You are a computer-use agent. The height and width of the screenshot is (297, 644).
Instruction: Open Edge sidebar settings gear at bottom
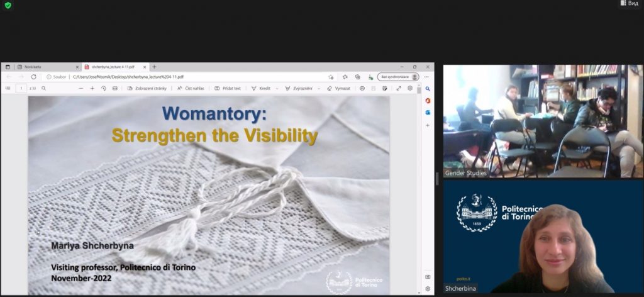[x=428, y=288]
